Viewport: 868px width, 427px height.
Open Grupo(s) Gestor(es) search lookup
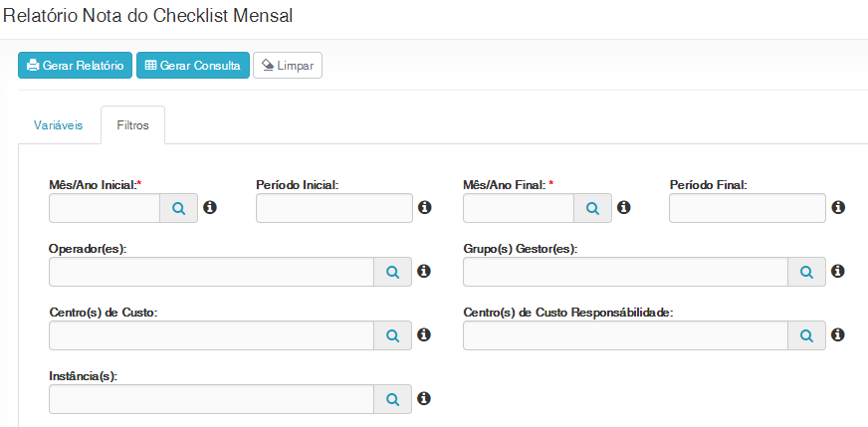click(806, 272)
